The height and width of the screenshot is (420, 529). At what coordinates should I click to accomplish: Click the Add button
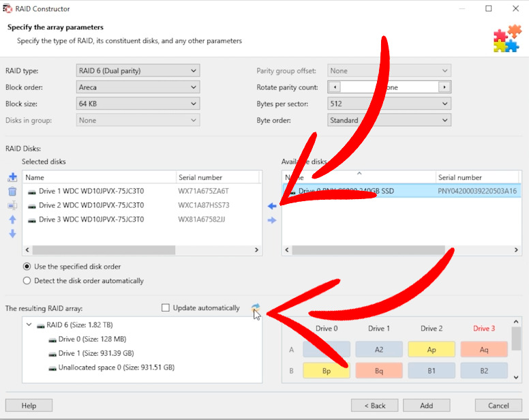[427, 406]
